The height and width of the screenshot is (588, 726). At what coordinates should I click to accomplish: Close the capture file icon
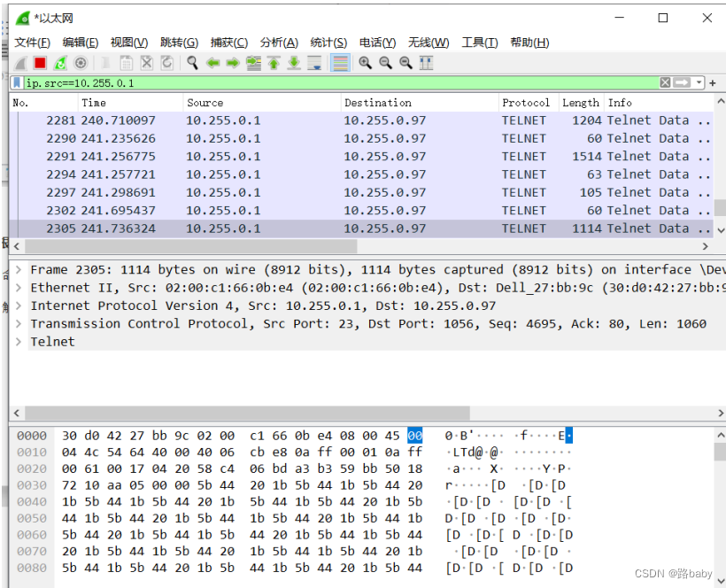[x=146, y=63]
